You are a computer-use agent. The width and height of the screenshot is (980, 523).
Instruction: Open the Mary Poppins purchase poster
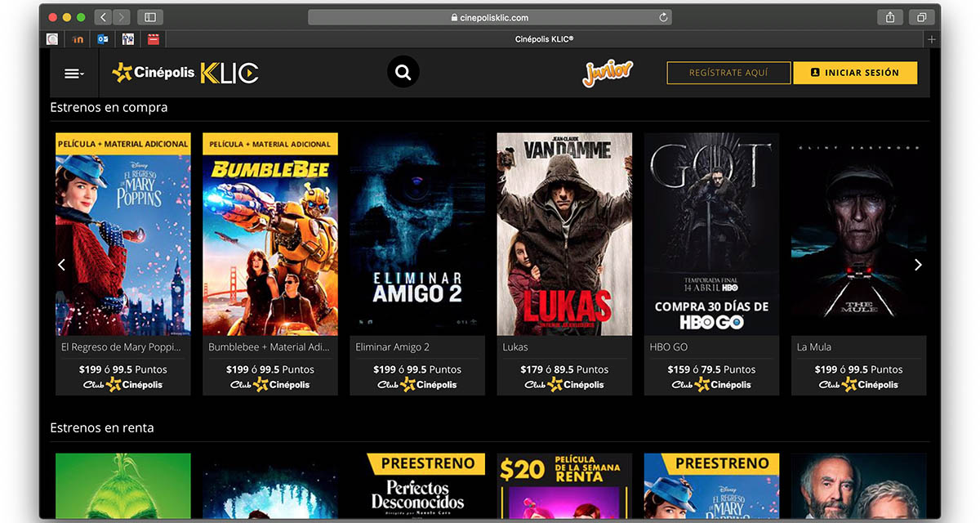click(x=123, y=235)
